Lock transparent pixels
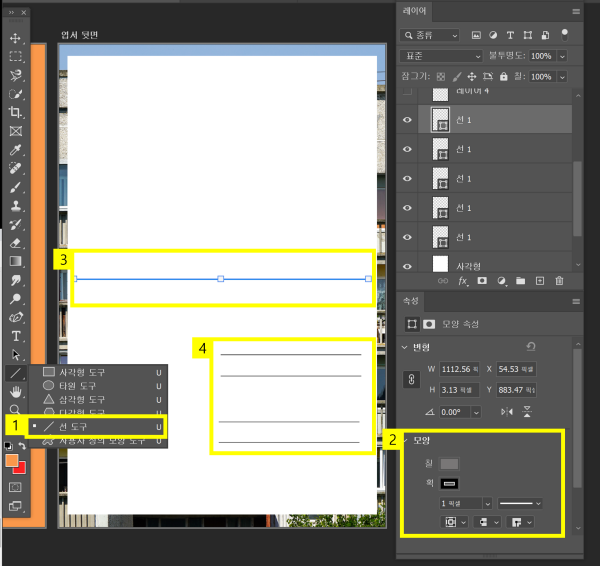The width and height of the screenshot is (600, 566). pos(441,77)
